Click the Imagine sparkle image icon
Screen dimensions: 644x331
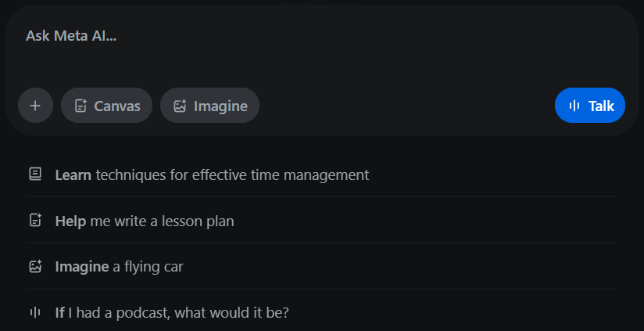[180, 106]
